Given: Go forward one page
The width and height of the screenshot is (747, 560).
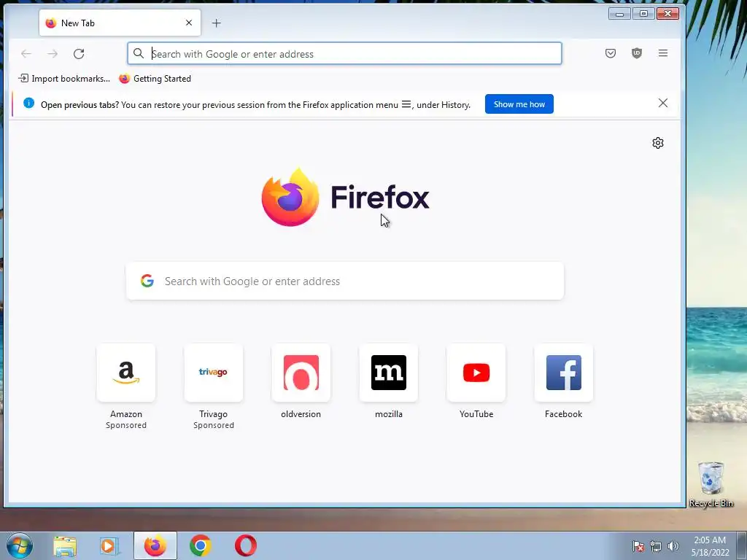Looking at the screenshot, I should pos(53,54).
